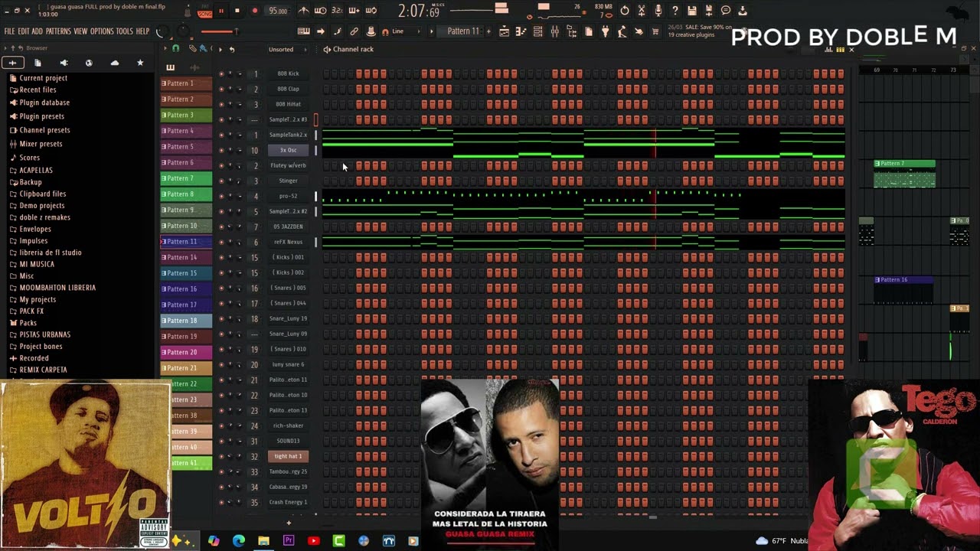The width and height of the screenshot is (980, 551).
Task: Select the 05 JAZZDEN channel button
Action: click(x=288, y=227)
